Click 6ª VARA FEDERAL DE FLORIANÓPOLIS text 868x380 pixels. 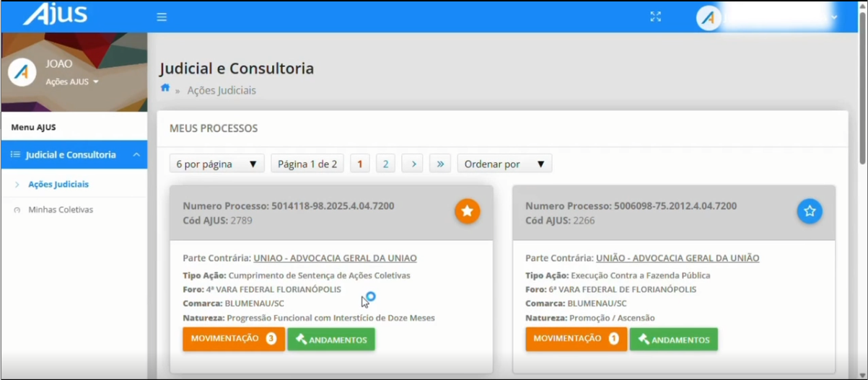[x=623, y=290]
